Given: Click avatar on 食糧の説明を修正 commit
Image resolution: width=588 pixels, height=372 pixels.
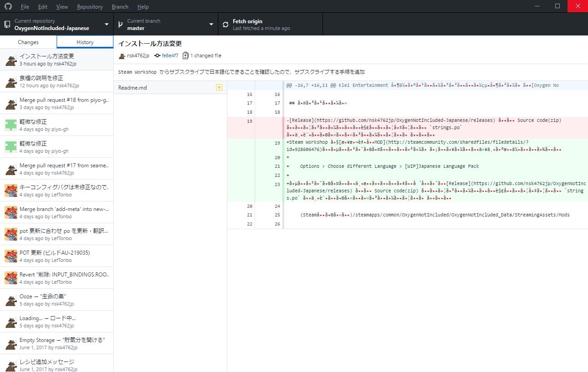Looking at the screenshot, I should pos(11,81).
